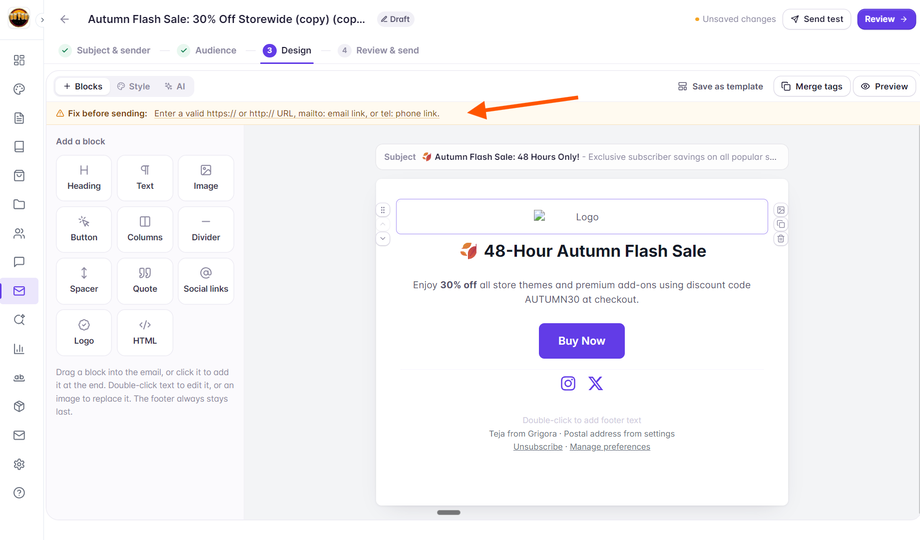Insert the HTML block

coord(145,333)
